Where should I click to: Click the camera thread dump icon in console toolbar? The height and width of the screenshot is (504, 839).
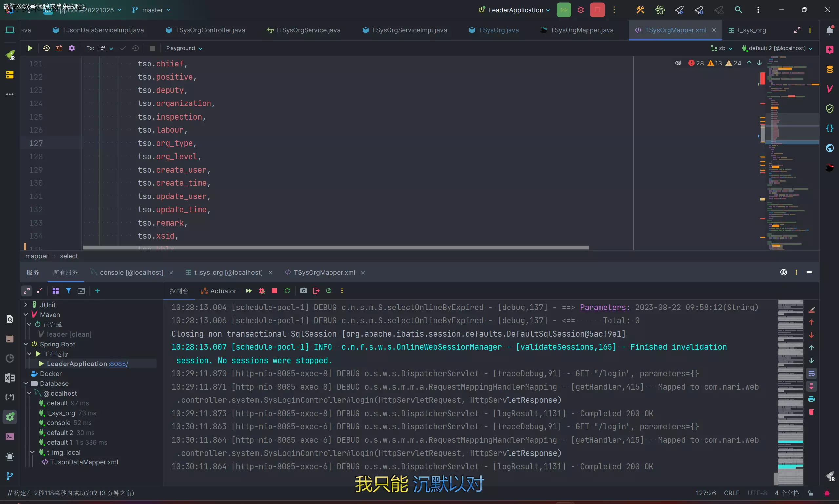303,291
